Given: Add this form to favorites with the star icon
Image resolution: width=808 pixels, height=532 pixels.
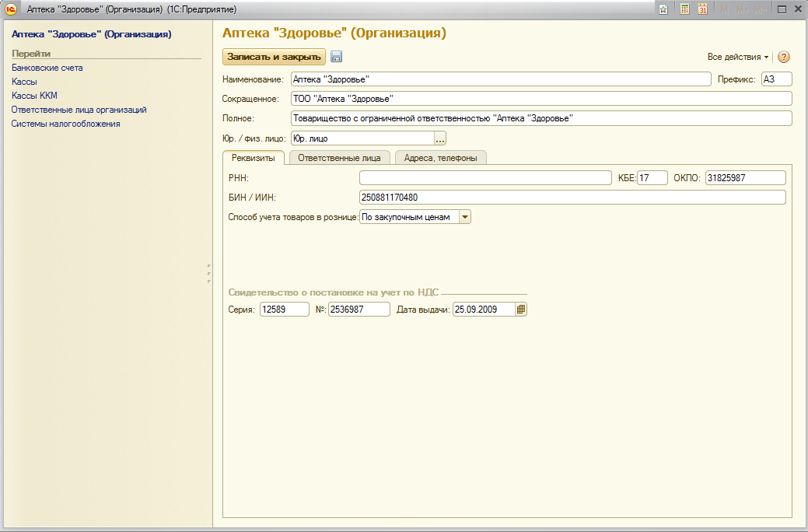Looking at the screenshot, I should click(x=663, y=9).
